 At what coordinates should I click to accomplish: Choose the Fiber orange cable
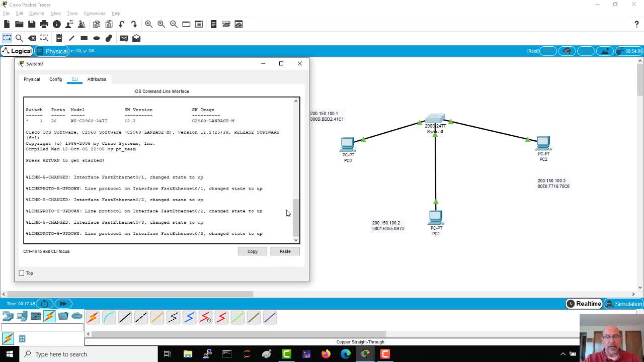point(157,317)
